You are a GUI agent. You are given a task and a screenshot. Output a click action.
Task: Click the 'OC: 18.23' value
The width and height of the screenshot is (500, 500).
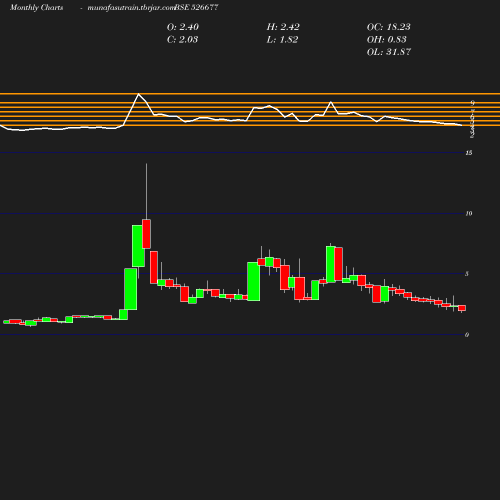pyautogui.click(x=388, y=27)
